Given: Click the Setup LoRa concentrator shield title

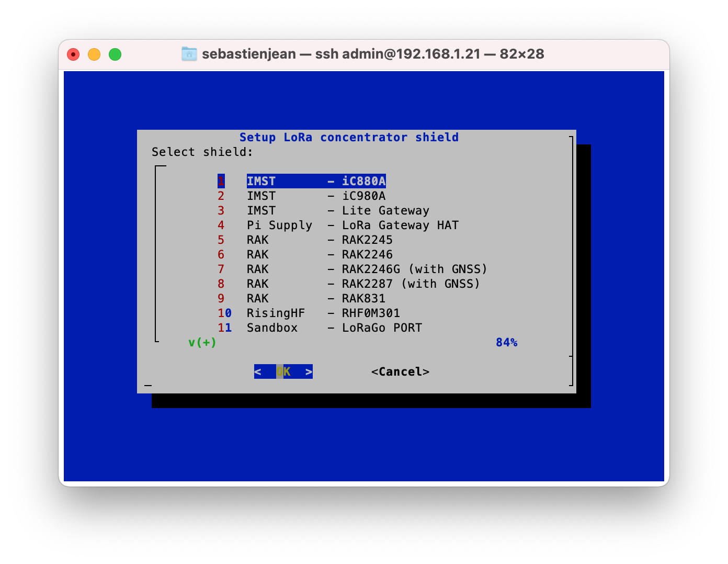Looking at the screenshot, I should point(349,137).
